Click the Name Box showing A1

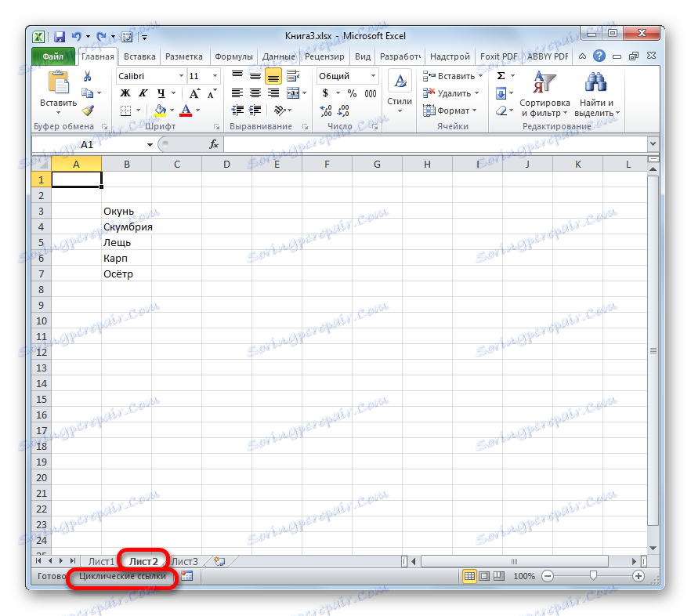[x=87, y=145]
